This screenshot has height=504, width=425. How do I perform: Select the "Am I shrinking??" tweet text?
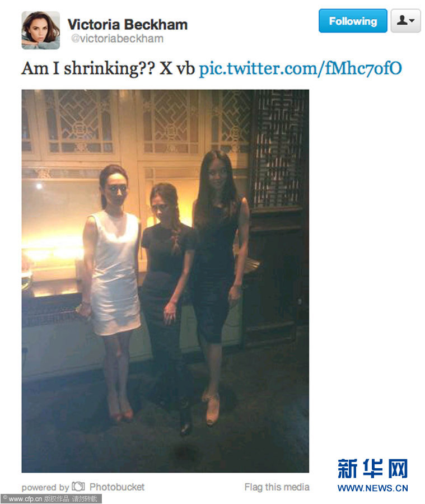point(88,68)
